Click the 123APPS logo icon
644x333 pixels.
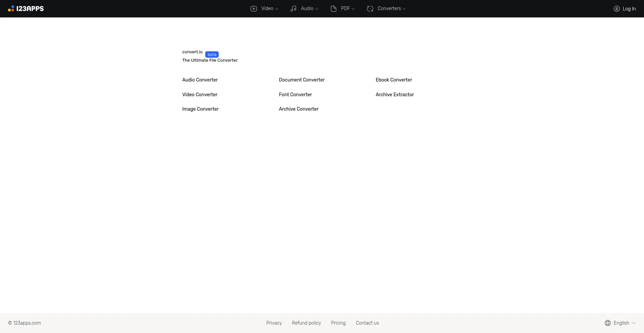click(x=11, y=8)
